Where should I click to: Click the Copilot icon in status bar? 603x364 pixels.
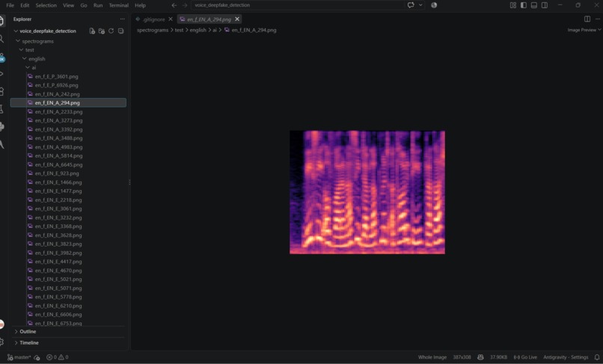tap(480, 357)
